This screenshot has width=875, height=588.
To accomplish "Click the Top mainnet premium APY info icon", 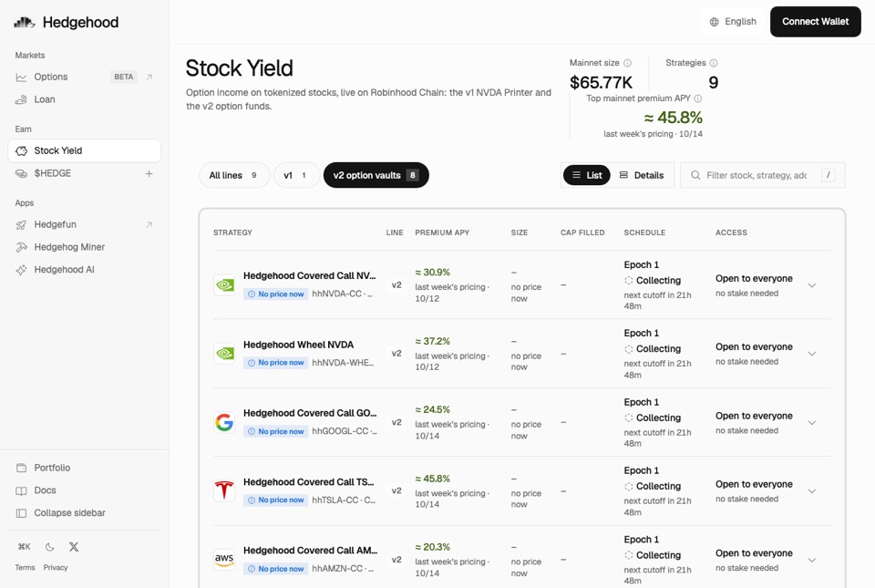I will (x=697, y=98).
